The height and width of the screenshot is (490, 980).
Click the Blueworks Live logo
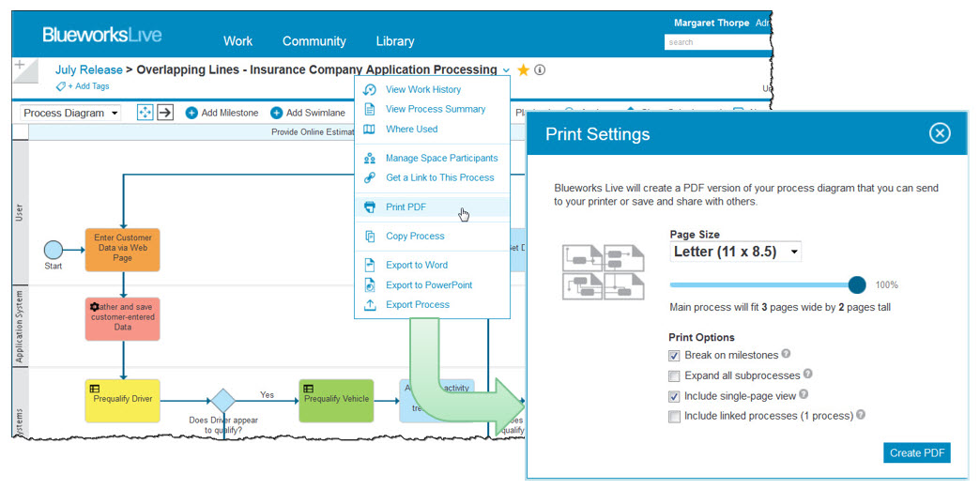click(x=102, y=35)
